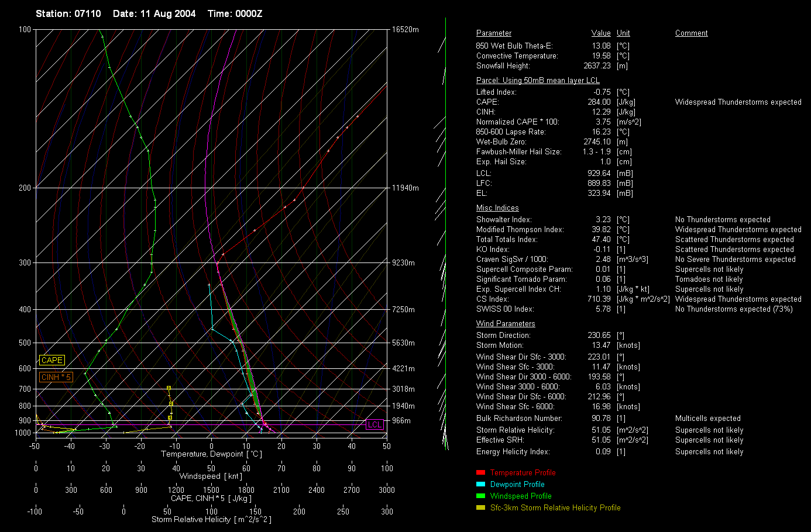Click the green Windspeed Profile swatch
The image size is (811, 532).
coord(481,496)
